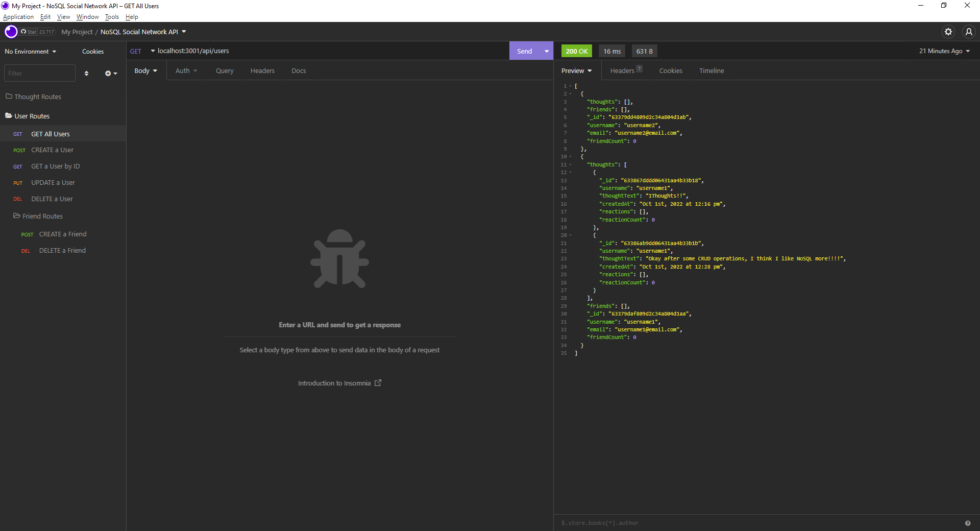This screenshot has height=531, width=980.
Task: Click the Thought Routes folder icon
Action: [x=9, y=96]
